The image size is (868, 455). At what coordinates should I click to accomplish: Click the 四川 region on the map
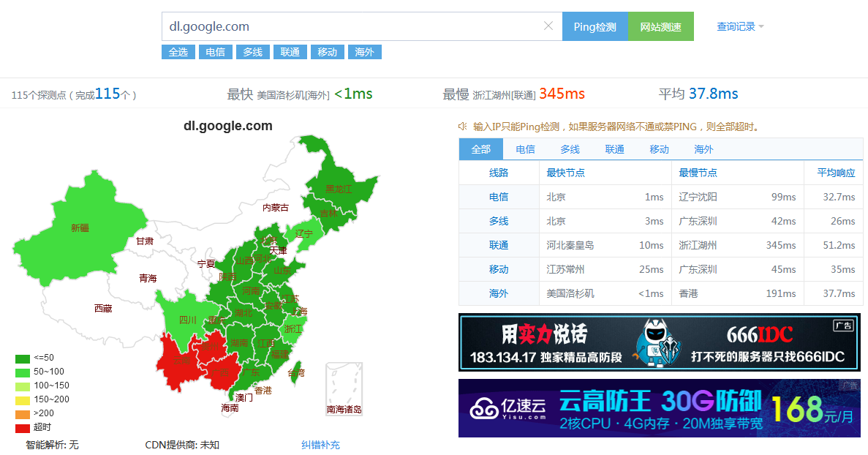point(187,320)
